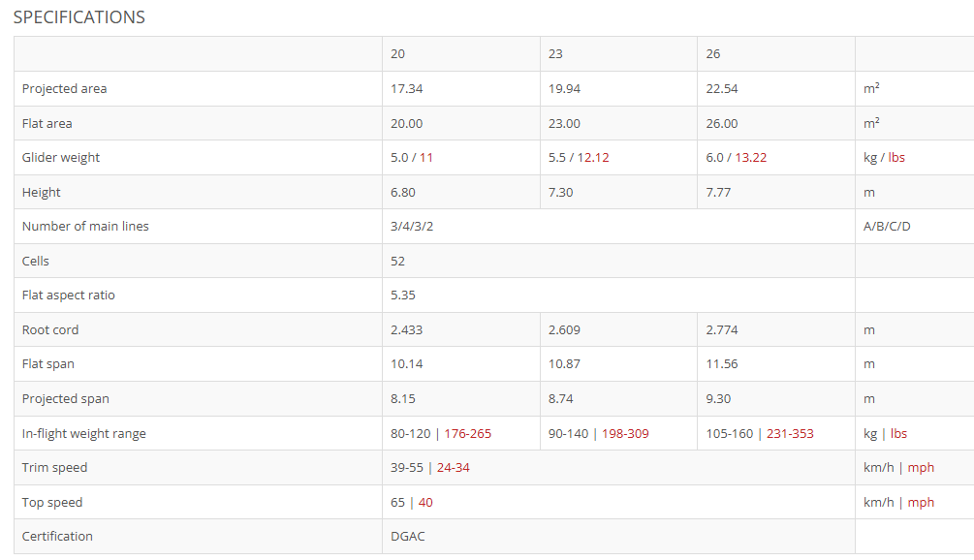This screenshot has height=560, width=974.
Task: Click the Projected span value 8.15
Action: click(x=403, y=399)
